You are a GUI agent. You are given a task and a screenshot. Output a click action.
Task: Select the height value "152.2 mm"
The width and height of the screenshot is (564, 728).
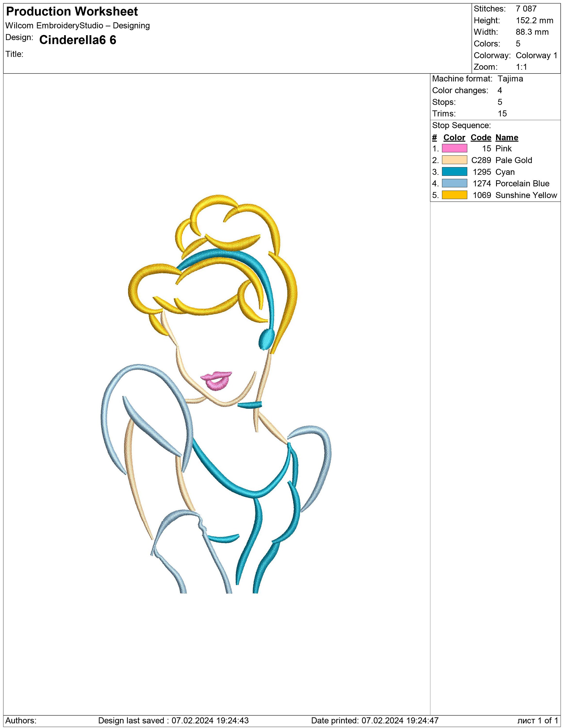click(535, 21)
